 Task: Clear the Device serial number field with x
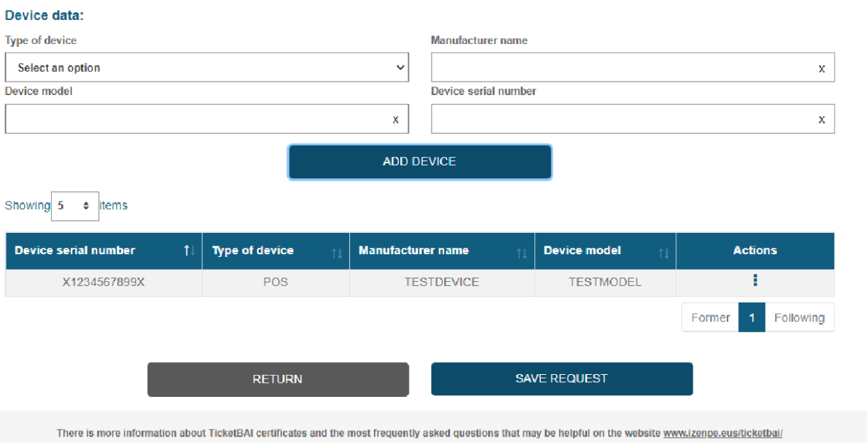[821, 119]
